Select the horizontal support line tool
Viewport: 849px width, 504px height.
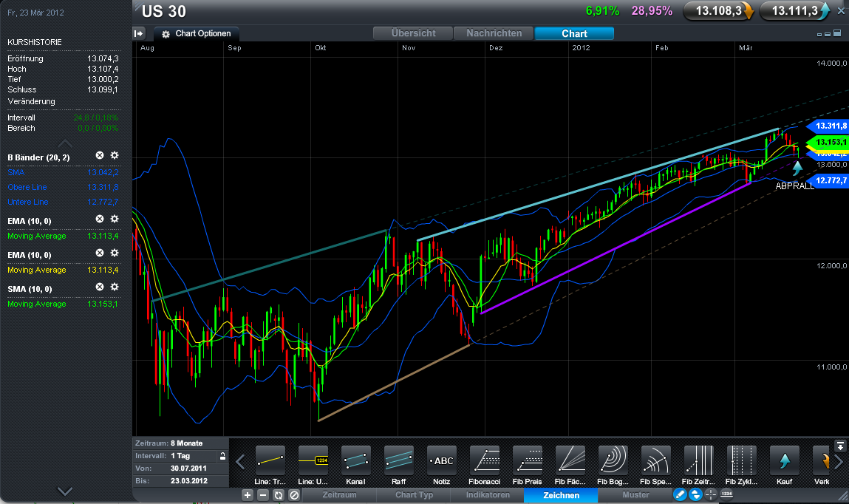tap(313, 461)
